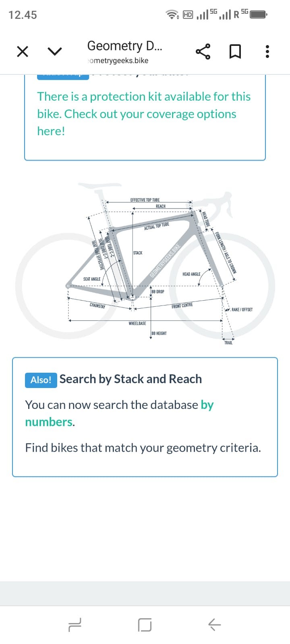Open the protection kit coverage link
The height and width of the screenshot is (644, 290).
coord(143,114)
